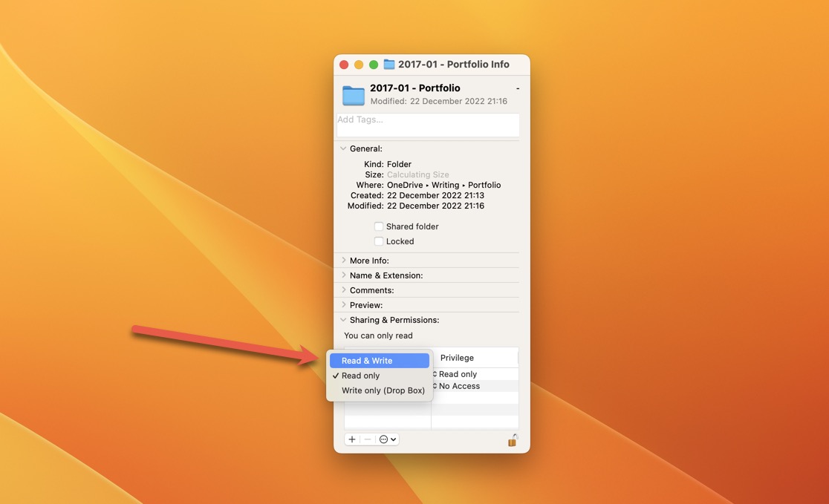Check the Locked checkbox

[379, 240]
